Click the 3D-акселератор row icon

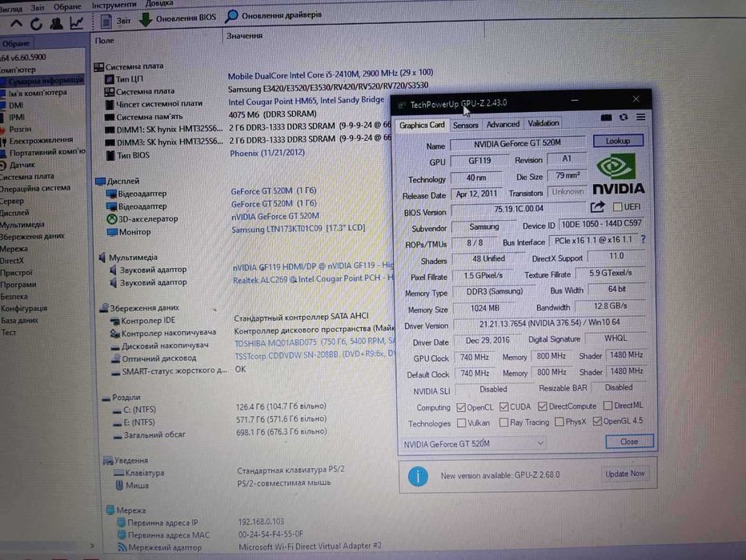click(x=111, y=219)
